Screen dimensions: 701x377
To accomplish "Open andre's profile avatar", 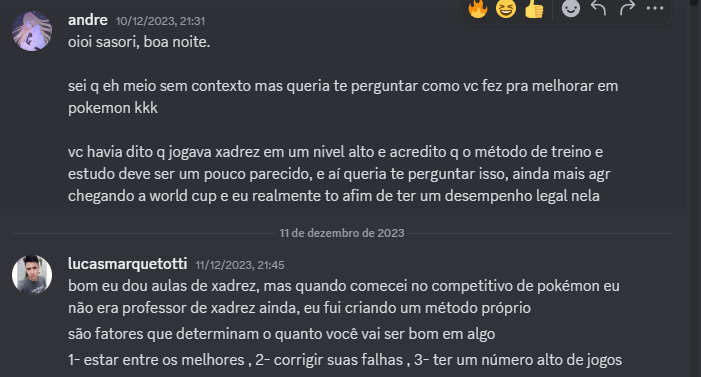I will pos(32,31).
